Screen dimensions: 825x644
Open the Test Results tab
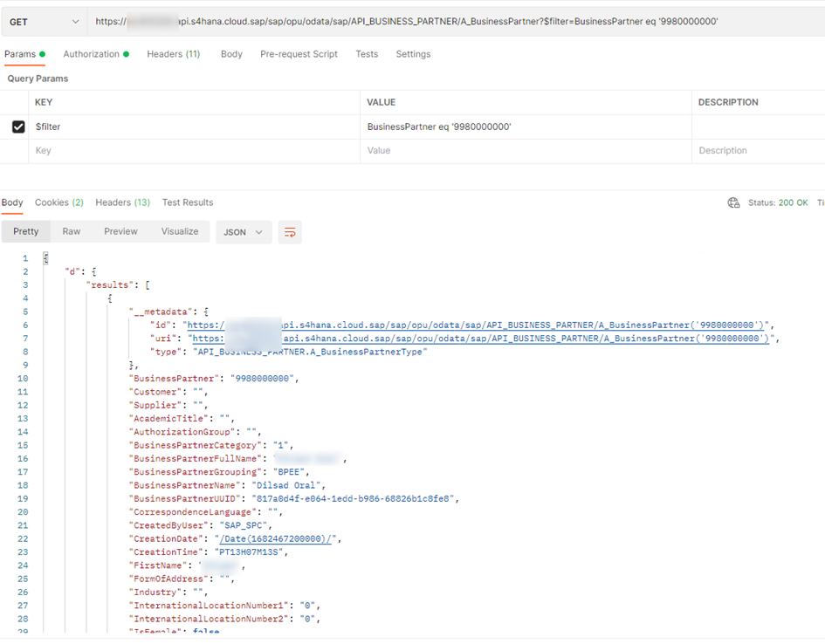pyautogui.click(x=187, y=202)
